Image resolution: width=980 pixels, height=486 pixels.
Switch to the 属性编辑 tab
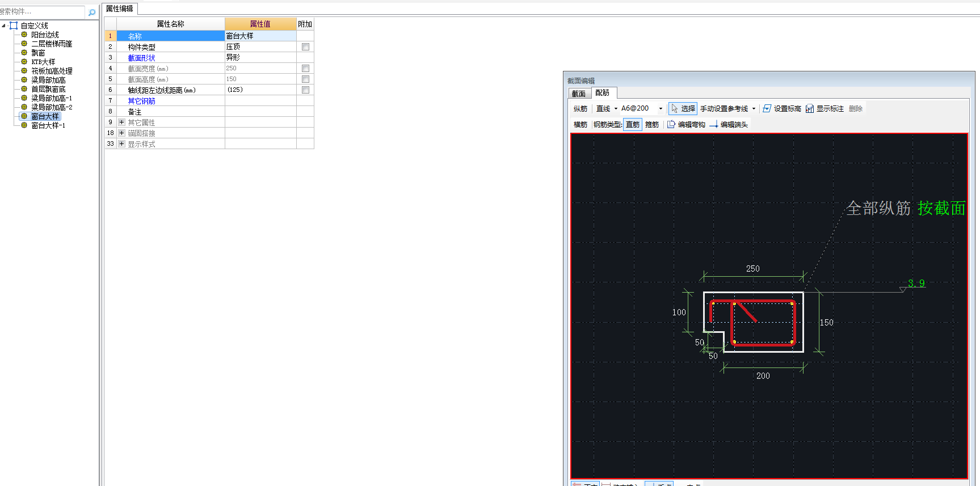[120, 9]
